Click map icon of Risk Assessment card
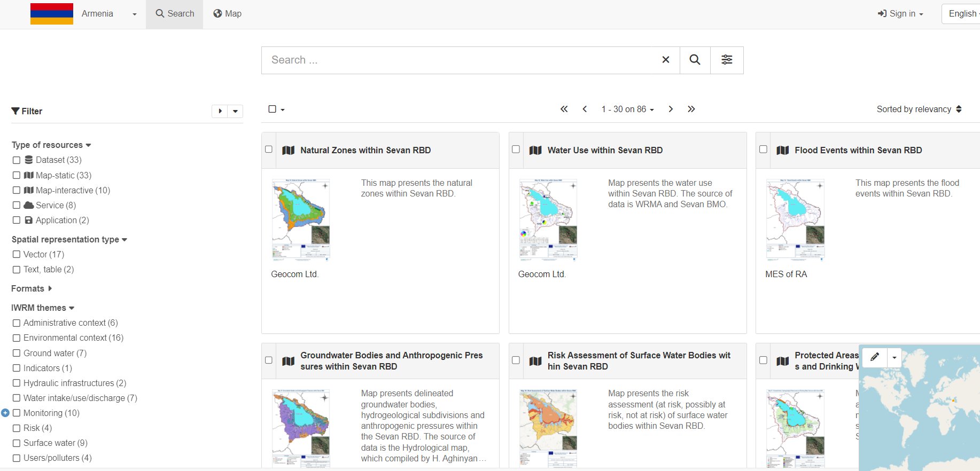Image resolution: width=980 pixels, height=471 pixels. coord(535,361)
